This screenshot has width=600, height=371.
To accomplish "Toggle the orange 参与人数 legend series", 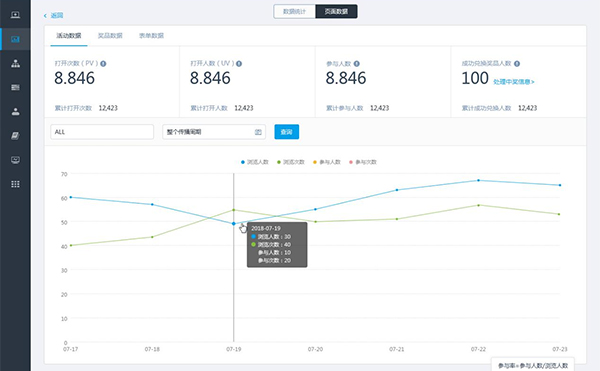I will click(x=327, y=162).
